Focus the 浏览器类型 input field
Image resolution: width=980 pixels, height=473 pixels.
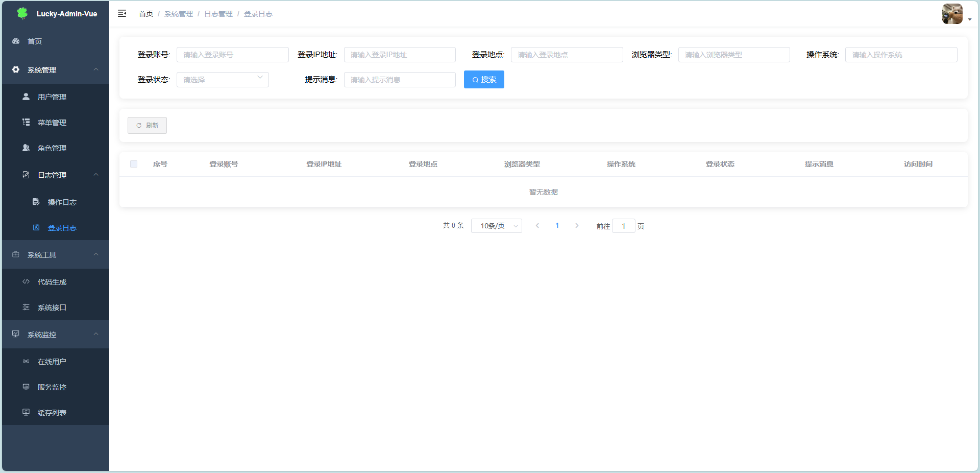pos(734,55)
